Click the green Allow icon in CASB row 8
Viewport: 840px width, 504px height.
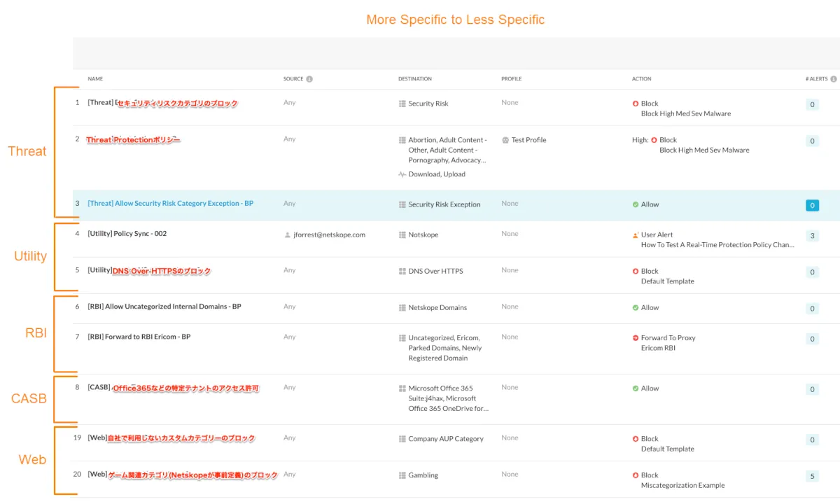tap(636, 388)
